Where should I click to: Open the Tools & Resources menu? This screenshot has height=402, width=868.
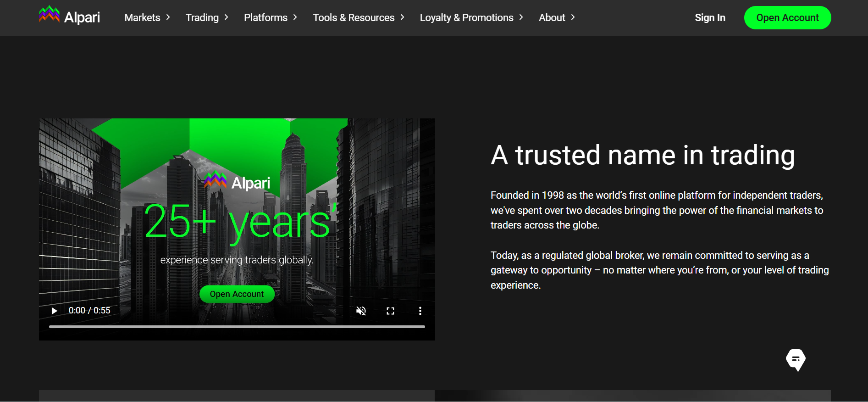354,17
